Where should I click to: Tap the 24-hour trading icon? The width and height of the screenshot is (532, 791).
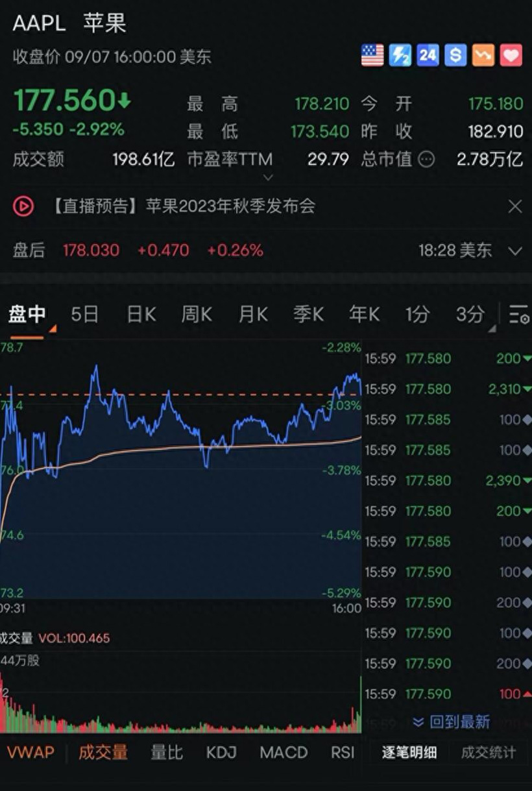coord(428,55)
